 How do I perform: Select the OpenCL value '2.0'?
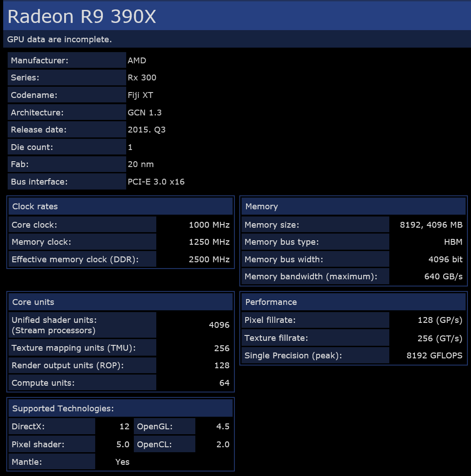tap(223, 445)
